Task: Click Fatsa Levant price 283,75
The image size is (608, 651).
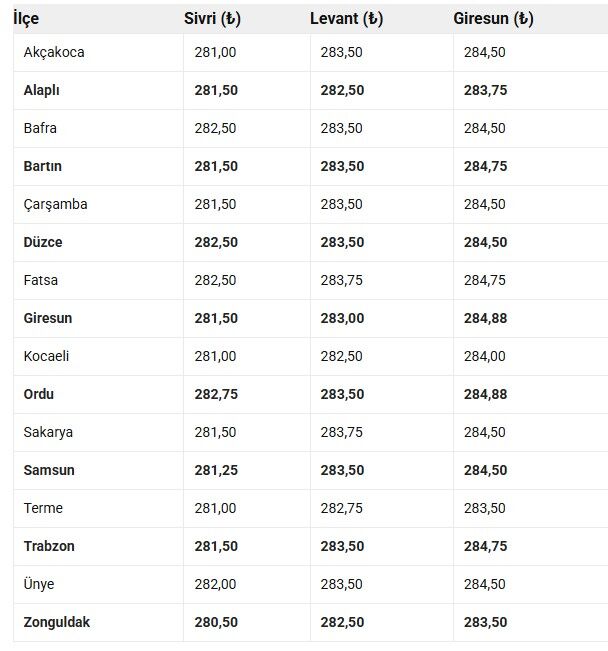Action: [x=341, y=280]
